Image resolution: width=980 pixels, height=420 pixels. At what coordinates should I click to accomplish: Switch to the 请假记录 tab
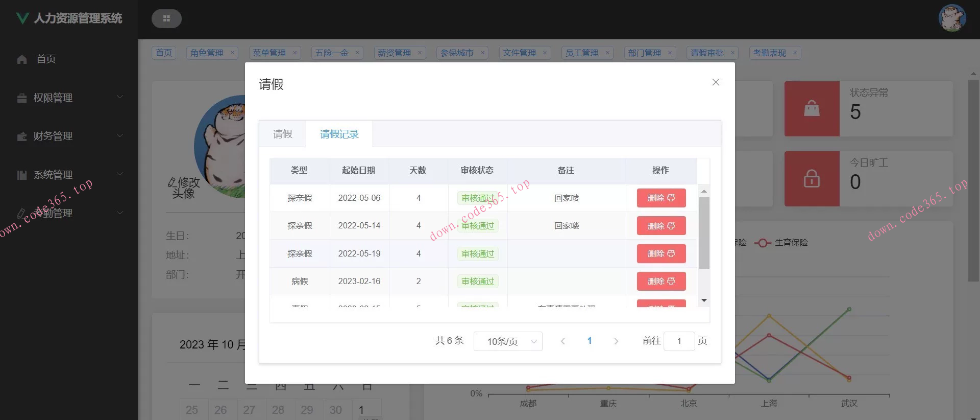339,134
